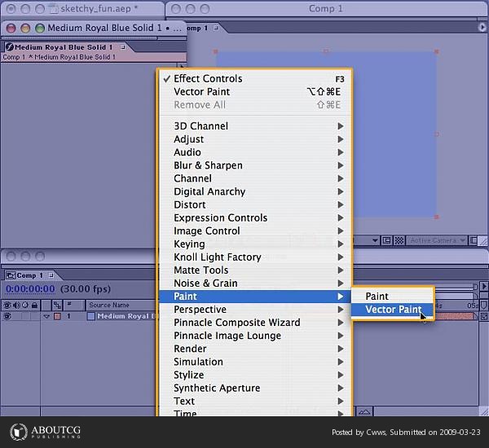Toggle video eye for Medium Royal Blue layer
489x448 pixels.
coord(7,316)
